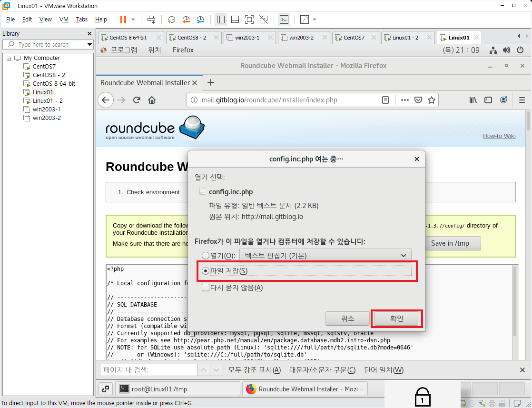Open the VMware File menu
Viewport: 532px width, 408px height.
pyautogui.click(x=10, y=20)
